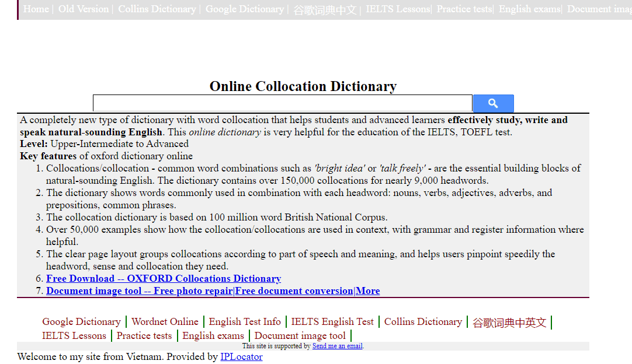Open the footer Google Dictionary link

tap(81, 322)
